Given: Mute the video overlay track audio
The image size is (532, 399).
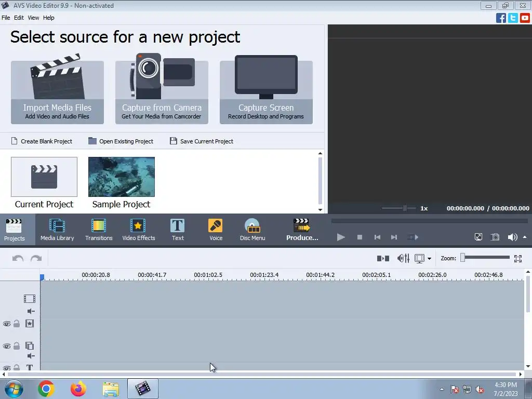Looking at the screenshot, I should 31,355.
